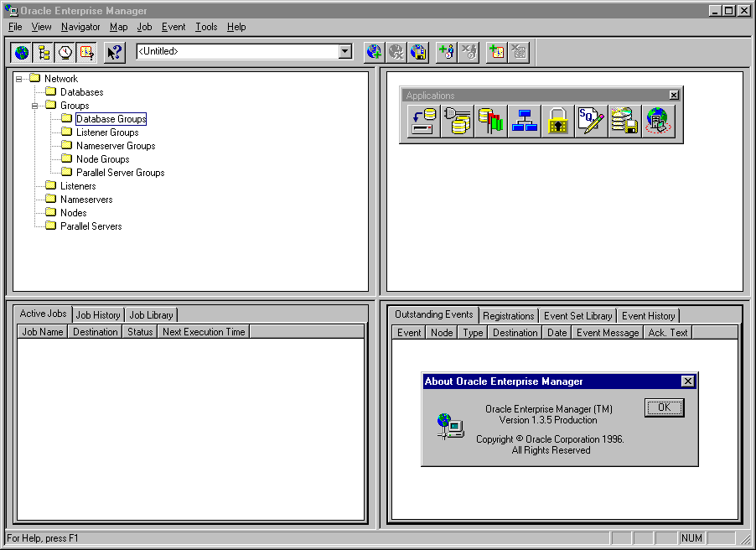Screen dimensions: 756x550
Task: Launch the blue hierarchy icon in Applications palette
Action: [x=525, y=121]
